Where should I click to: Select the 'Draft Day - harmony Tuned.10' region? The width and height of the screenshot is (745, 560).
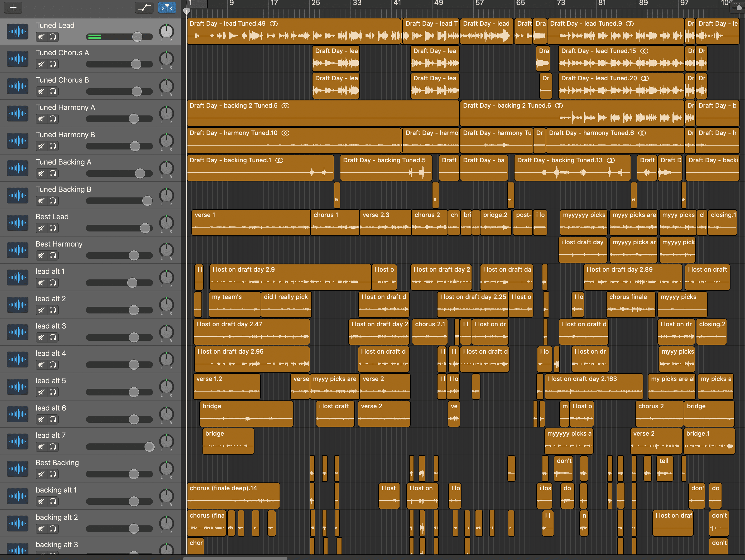pyautogui.click(x=294, y=141)
